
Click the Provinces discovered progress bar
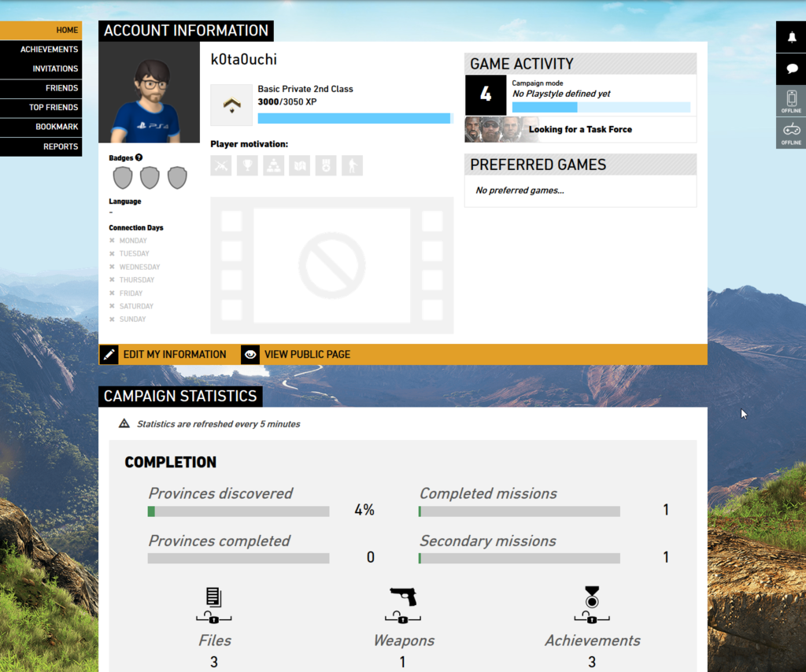(238, 511)
